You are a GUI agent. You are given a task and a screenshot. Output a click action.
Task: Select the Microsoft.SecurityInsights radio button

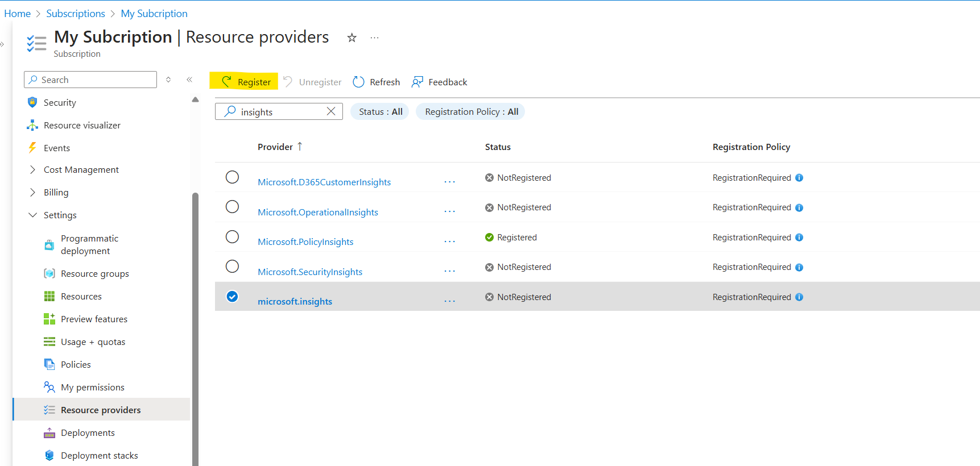(x=232, y=266)
